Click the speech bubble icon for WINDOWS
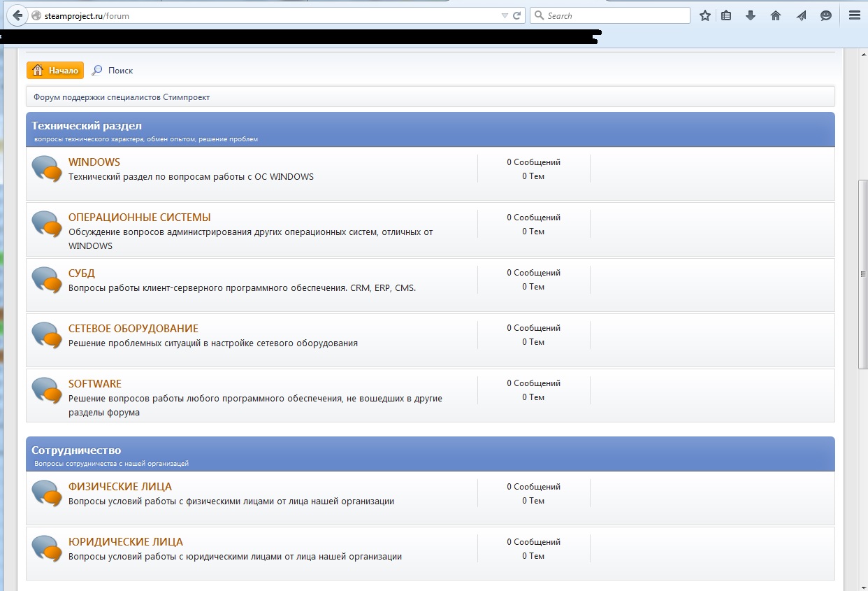Viewport: 868px width, 591px height. coord(48,169)
